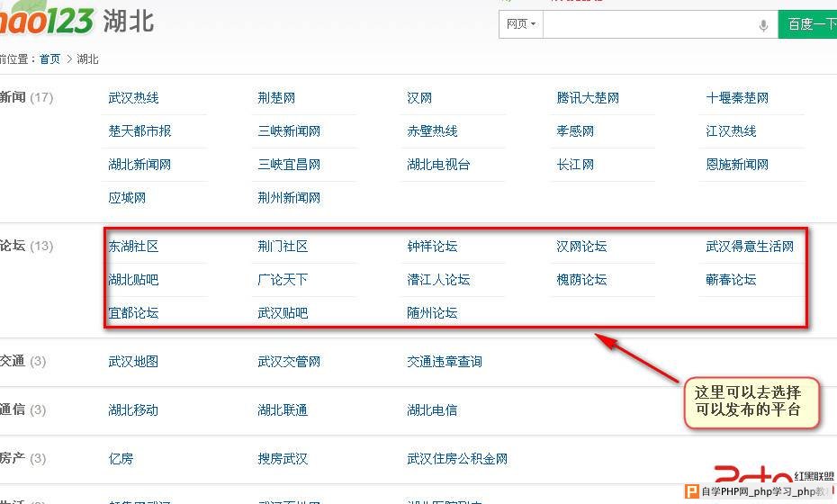
Task: Open the 武汉地图 link
Action: point(133,362)
